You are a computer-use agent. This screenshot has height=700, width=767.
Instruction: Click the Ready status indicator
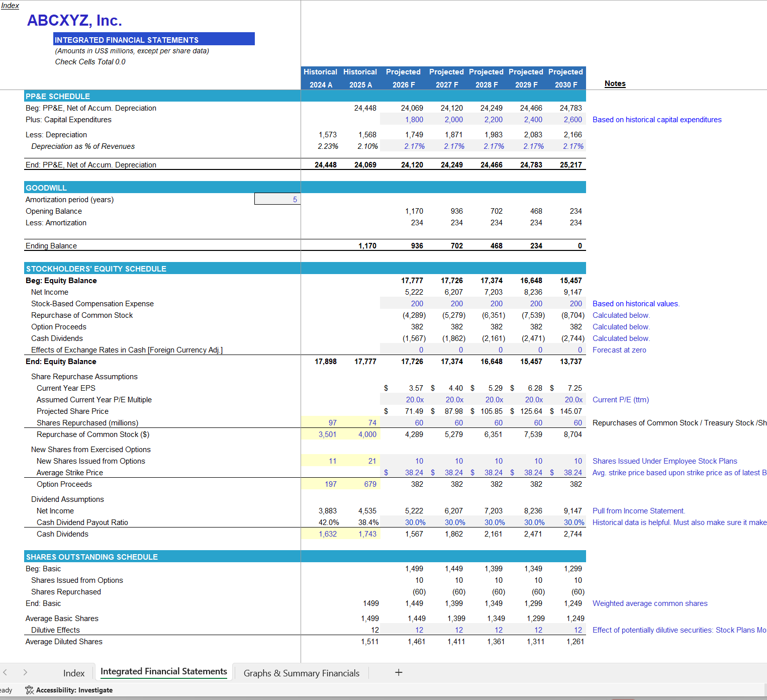[6, 689]
